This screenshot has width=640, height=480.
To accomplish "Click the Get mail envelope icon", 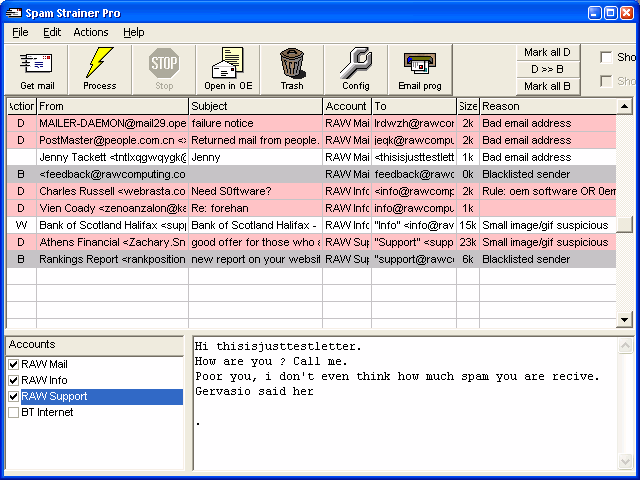I will coord(36,63).
